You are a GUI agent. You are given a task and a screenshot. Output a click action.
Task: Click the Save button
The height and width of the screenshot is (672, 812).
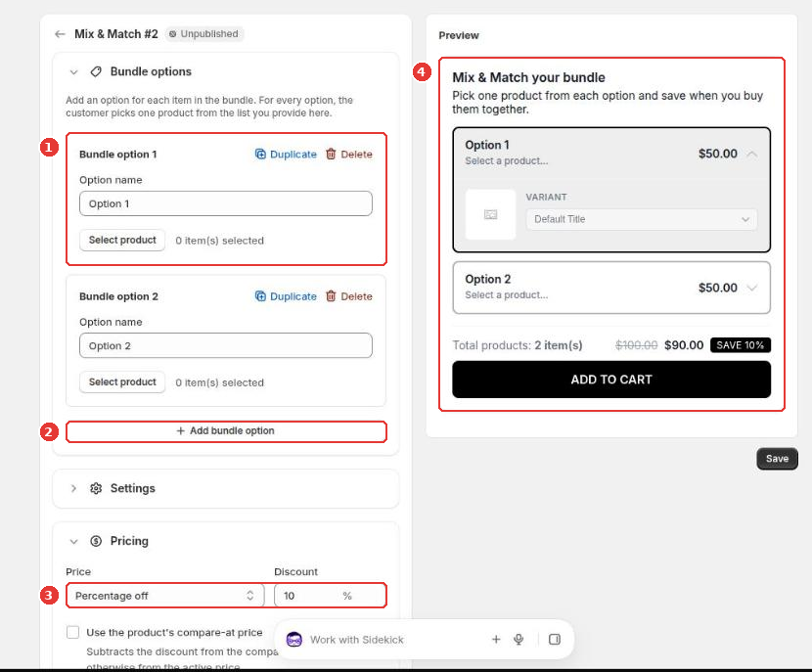[x=777, y=459]
